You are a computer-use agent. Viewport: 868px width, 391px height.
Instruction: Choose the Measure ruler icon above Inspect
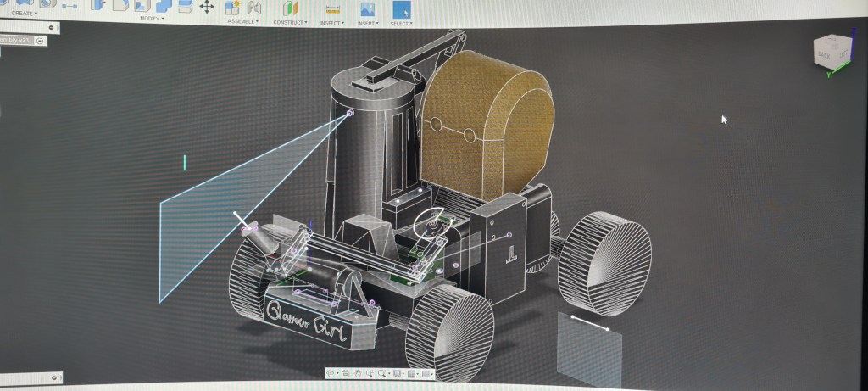(333, 8)
